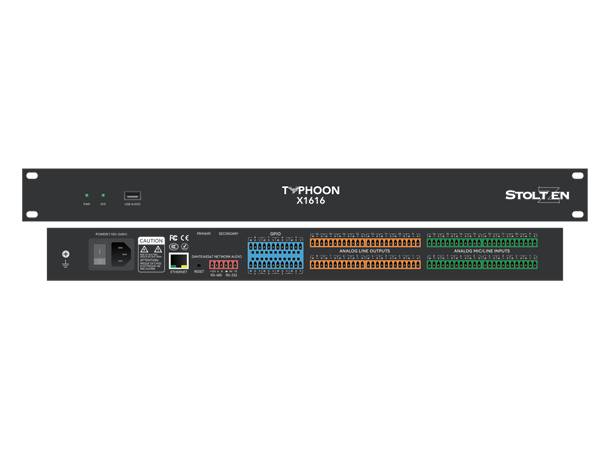
Task: Click the green SYS indicator LED
Action: point(103,195)
